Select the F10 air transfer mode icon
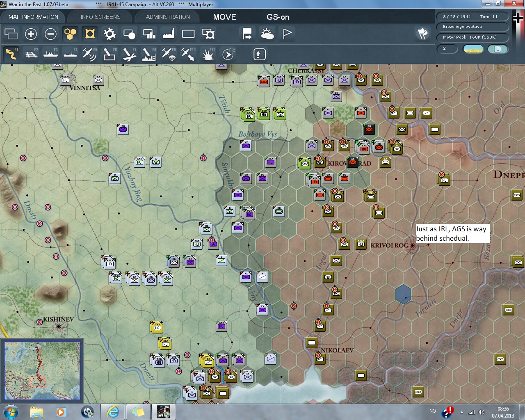Screen dimensions: 525x420 click(x=188, y=54)
